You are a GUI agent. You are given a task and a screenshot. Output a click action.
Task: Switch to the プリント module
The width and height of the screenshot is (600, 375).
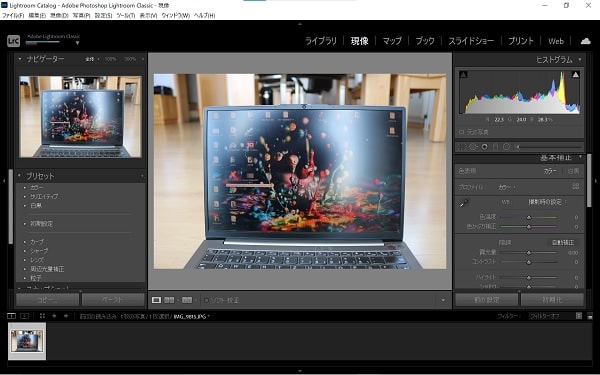pos(521,41)
